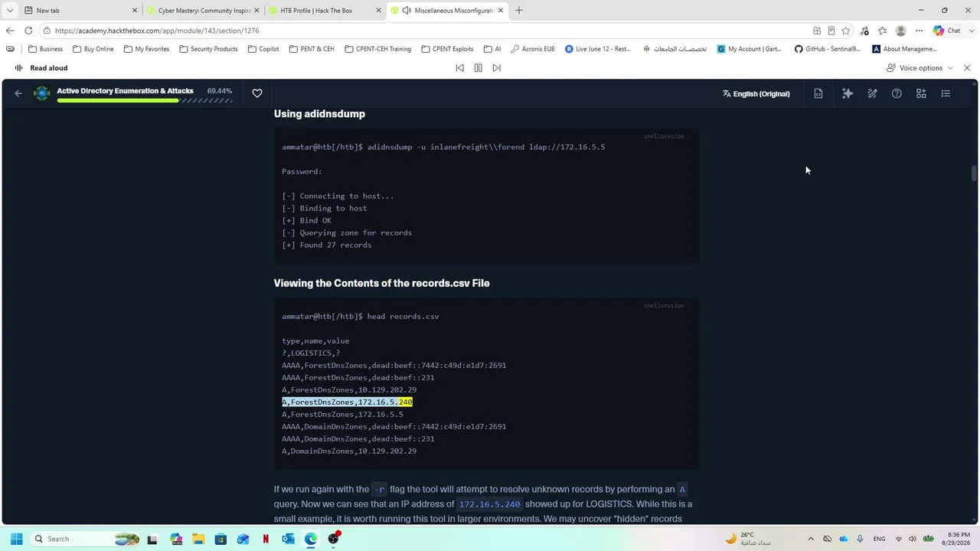Open the Copilot bookmark folder
Viewport: 980px width, 551px height.
263,49
